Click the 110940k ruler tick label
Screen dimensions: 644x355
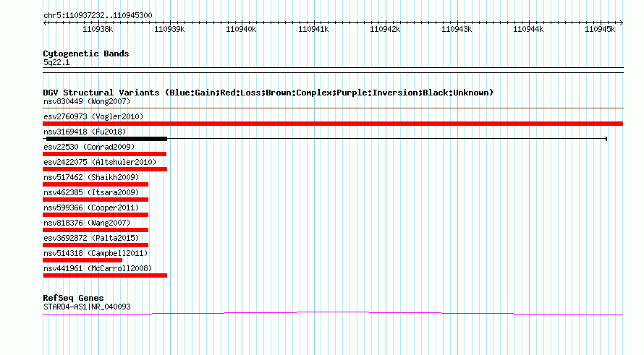tap(241, 29)
